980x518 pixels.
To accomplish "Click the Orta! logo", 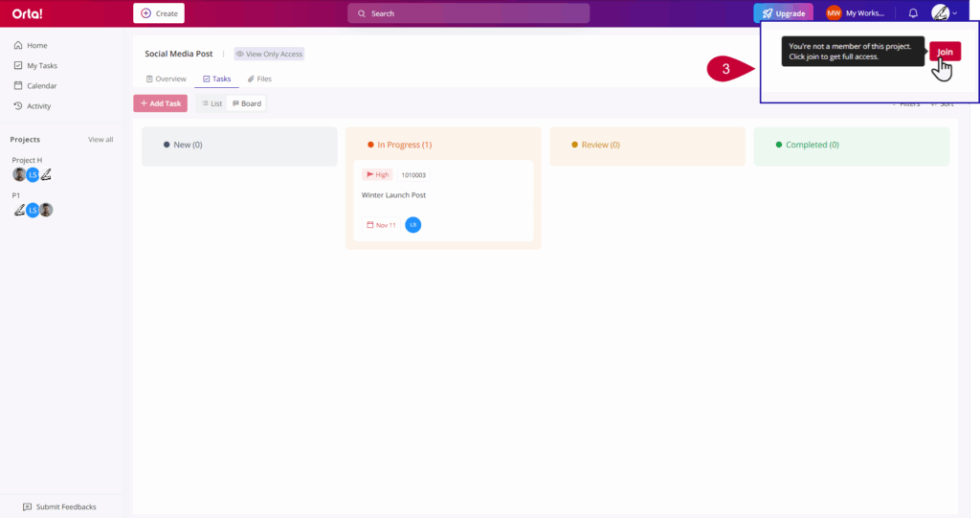I will [x=27, y=13].
